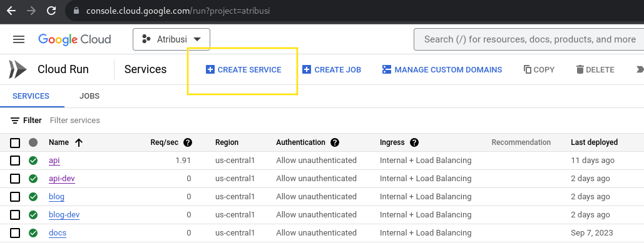Image resolution: width=644 pixels, height=243 pixels.
Task: Click the Region column header
Action: point(227,142)
